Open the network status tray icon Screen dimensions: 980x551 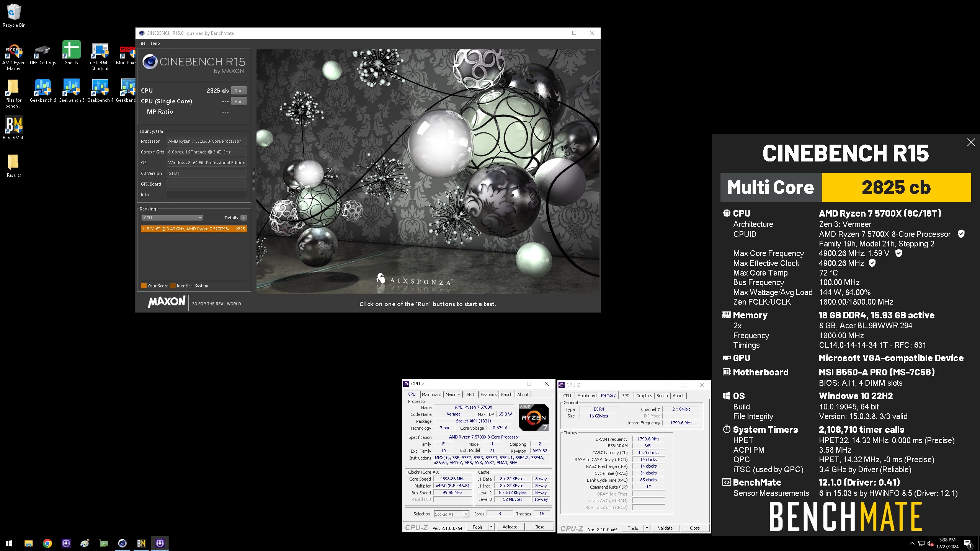pos(921,543)
